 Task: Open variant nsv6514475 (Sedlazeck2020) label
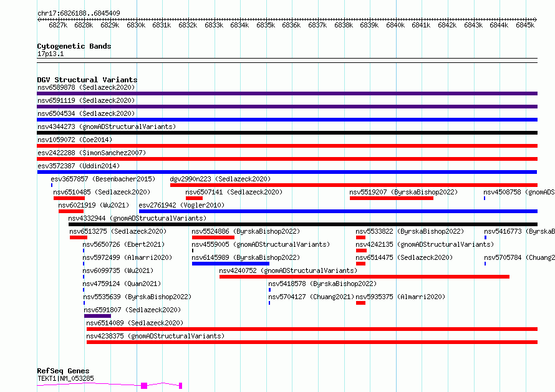click(404, 257)
